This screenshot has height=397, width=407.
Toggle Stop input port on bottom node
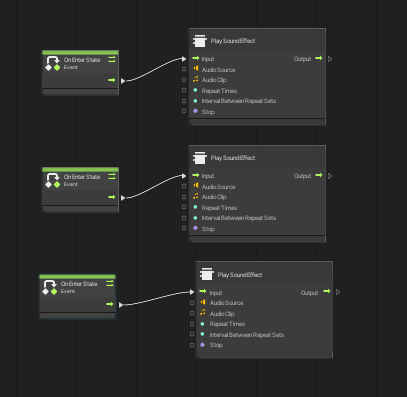pos(192,345)
